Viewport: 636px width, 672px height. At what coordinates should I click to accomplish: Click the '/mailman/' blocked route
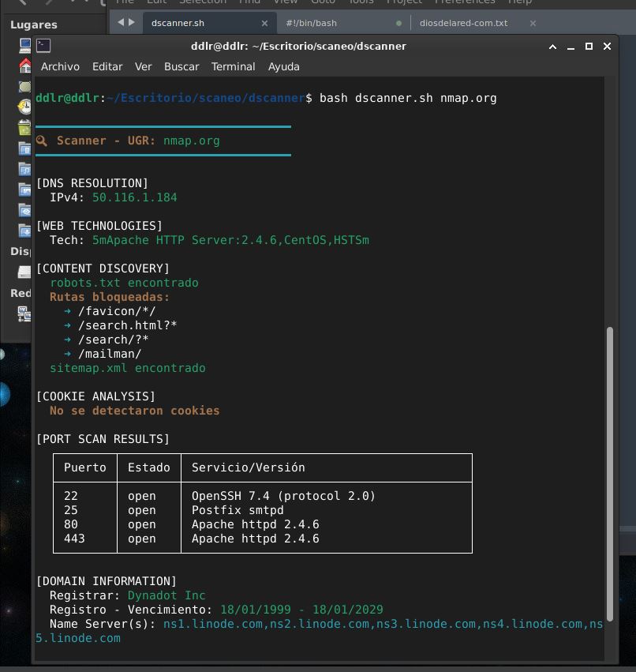pos(110,354)
